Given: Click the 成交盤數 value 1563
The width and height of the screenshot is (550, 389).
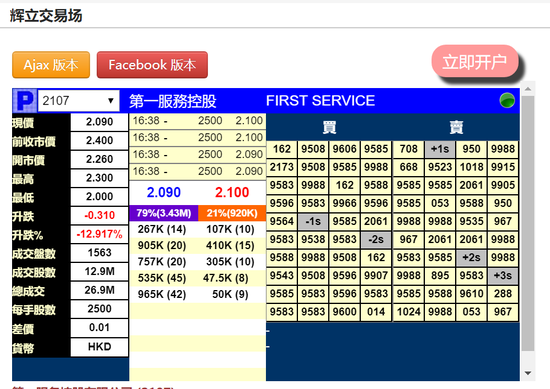Looking at the screenshot, I should coord(100,253).
